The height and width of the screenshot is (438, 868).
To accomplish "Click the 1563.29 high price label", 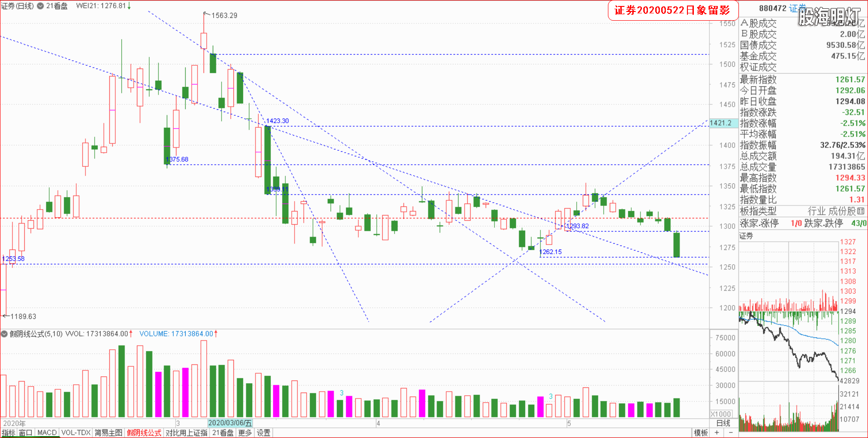I will click(x=224, y=16).
